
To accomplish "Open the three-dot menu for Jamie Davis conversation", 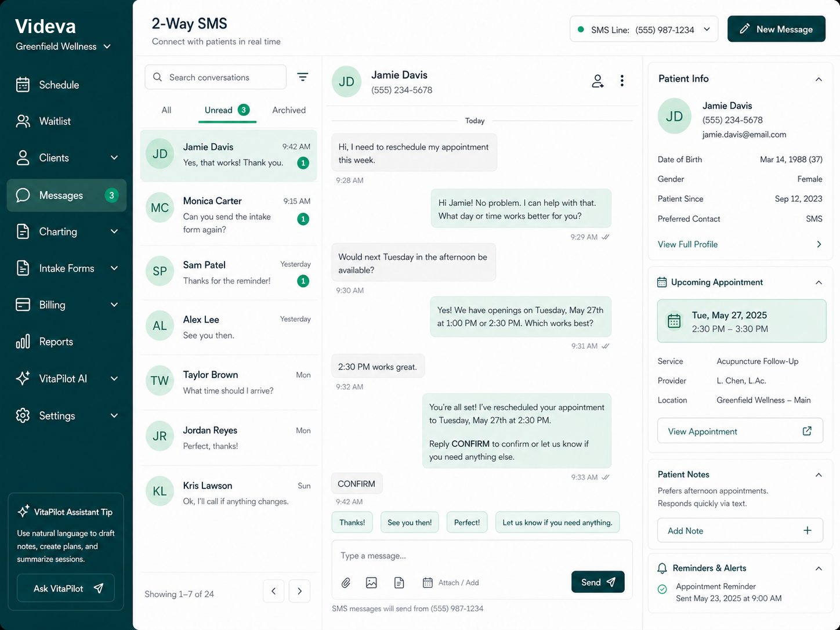I will coord(622,81).
